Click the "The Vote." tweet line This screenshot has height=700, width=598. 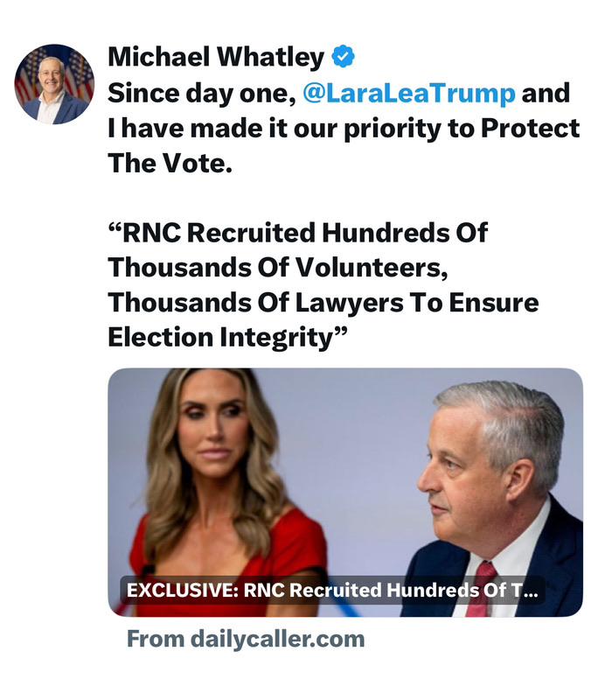click(170, 163)
